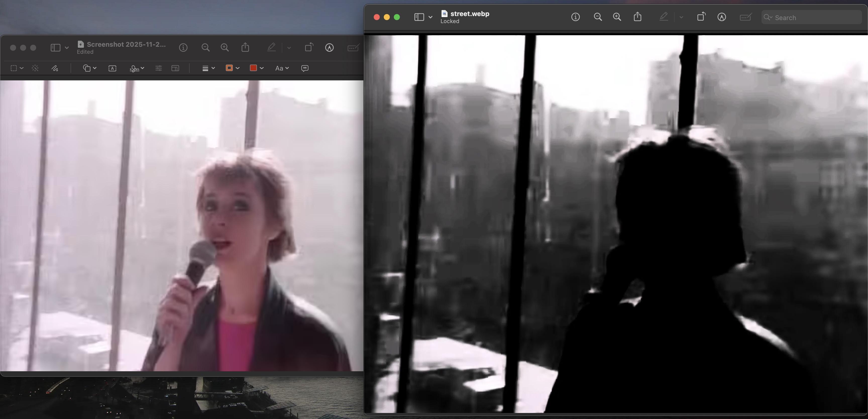Zoom in on the street.webp image
Screen dimensions: 868x419
[617, 17]
